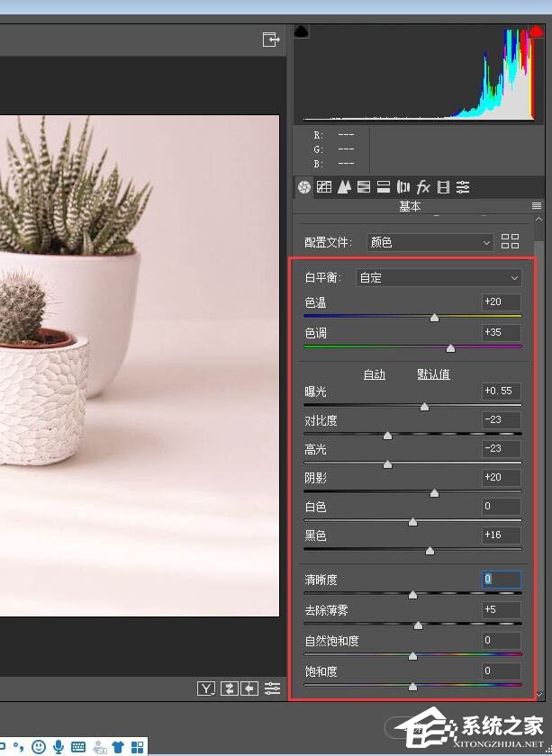Toggle the highlight clipping warning in histogram

coord(533,32)
